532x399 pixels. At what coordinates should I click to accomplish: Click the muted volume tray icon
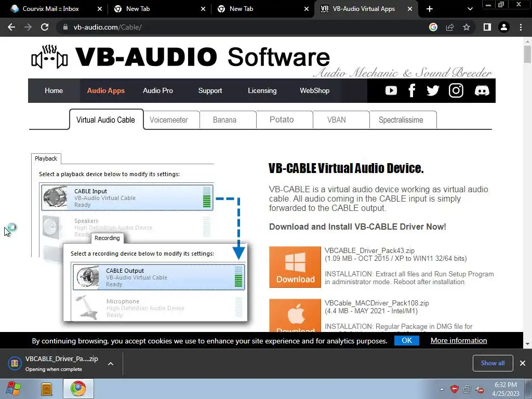tap(480, 389)
